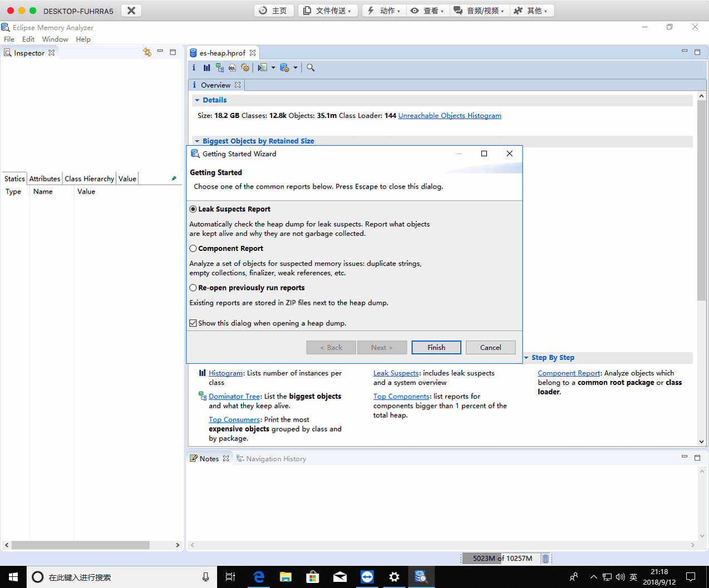Open Microsoft Store in the taskbar
Image resolution: width=709 pixels, height=588 pixels.
click(313, 577)
